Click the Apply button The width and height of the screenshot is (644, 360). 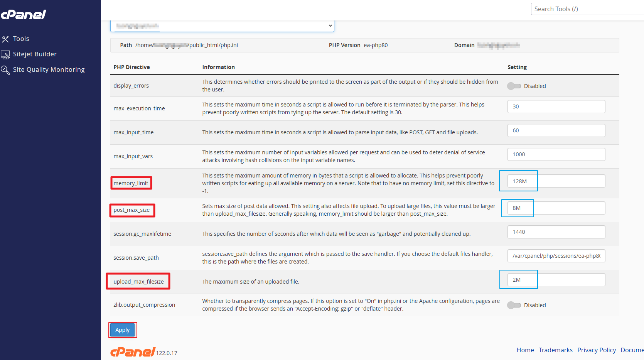point(123,330)
